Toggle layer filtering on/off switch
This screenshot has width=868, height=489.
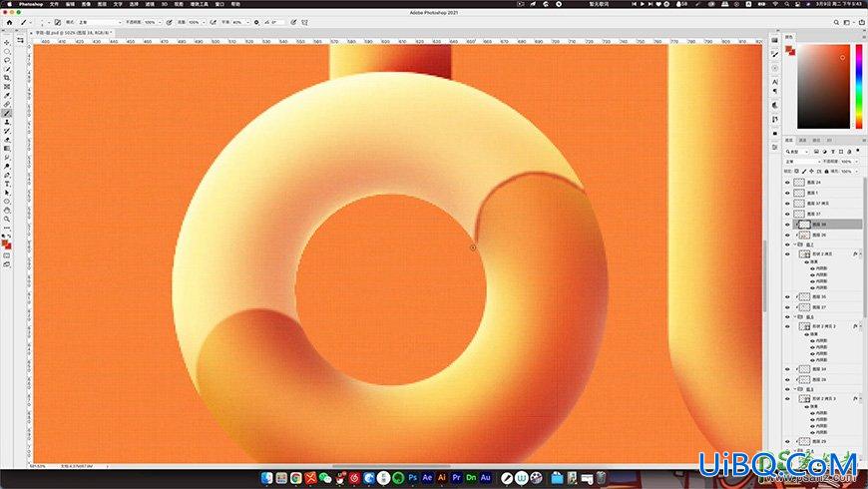tap(860, 151)
